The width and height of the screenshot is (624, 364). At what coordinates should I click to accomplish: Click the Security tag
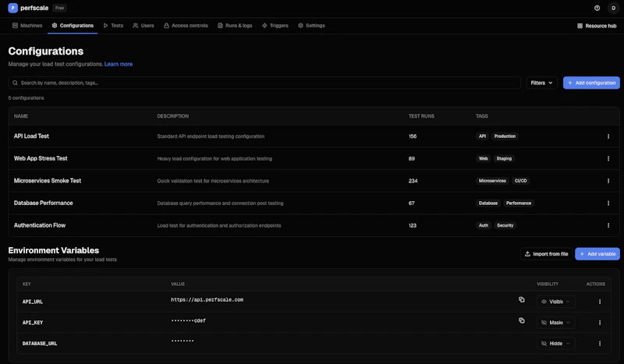pos(505,225)
